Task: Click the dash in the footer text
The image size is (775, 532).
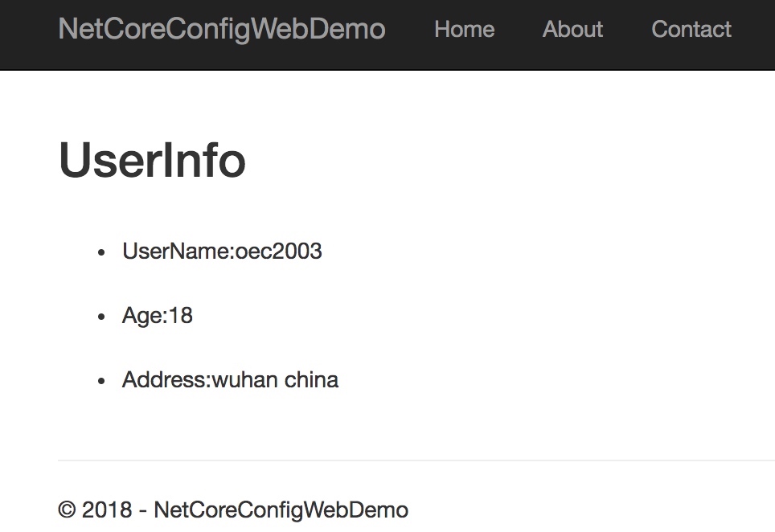Action: 142,510
